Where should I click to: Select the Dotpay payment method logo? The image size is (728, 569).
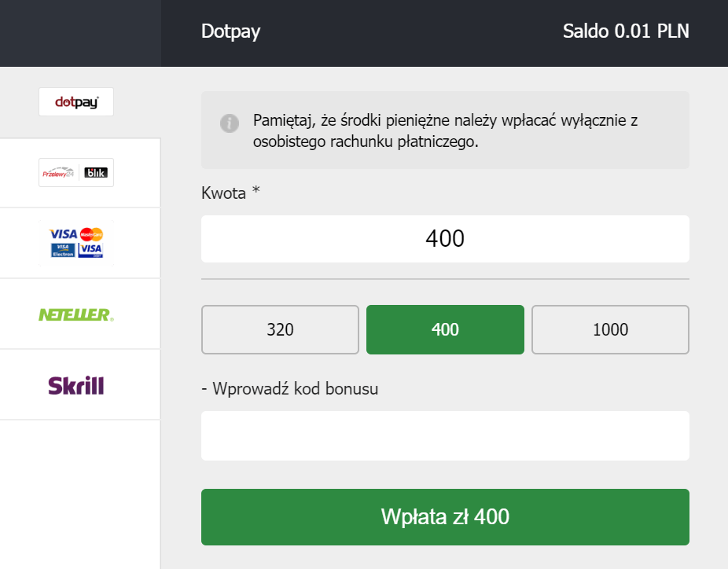75,101
